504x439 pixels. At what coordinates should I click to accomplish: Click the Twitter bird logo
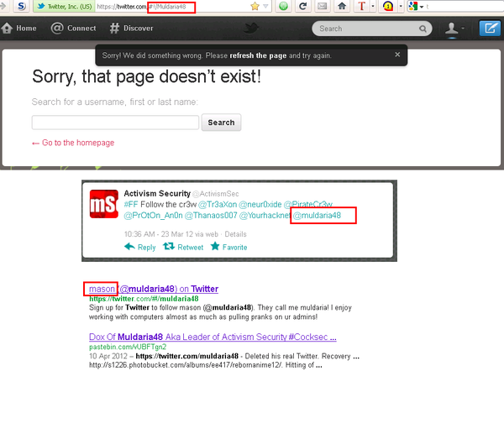click(250, 29)
